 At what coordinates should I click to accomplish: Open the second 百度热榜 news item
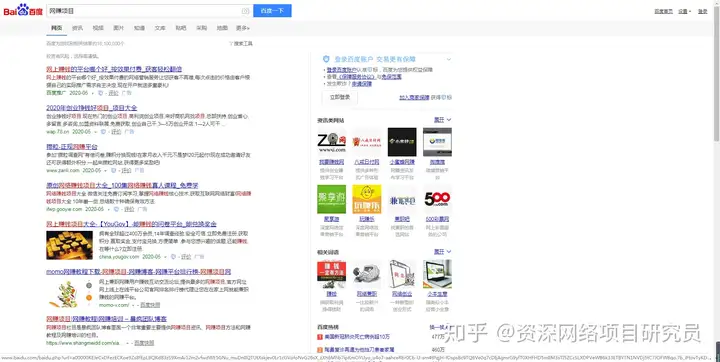359,350
